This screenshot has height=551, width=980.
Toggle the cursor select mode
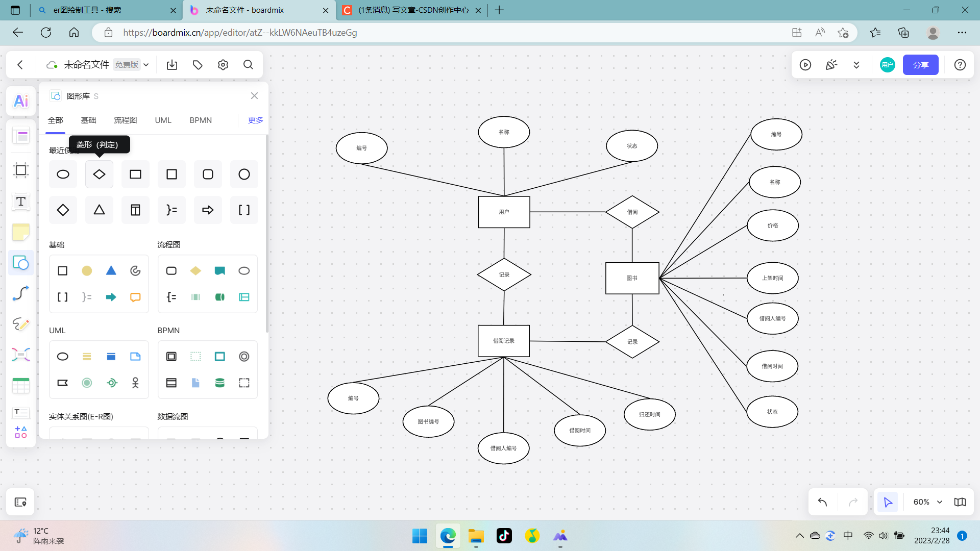pyautogui.click(x=888, y=502)
